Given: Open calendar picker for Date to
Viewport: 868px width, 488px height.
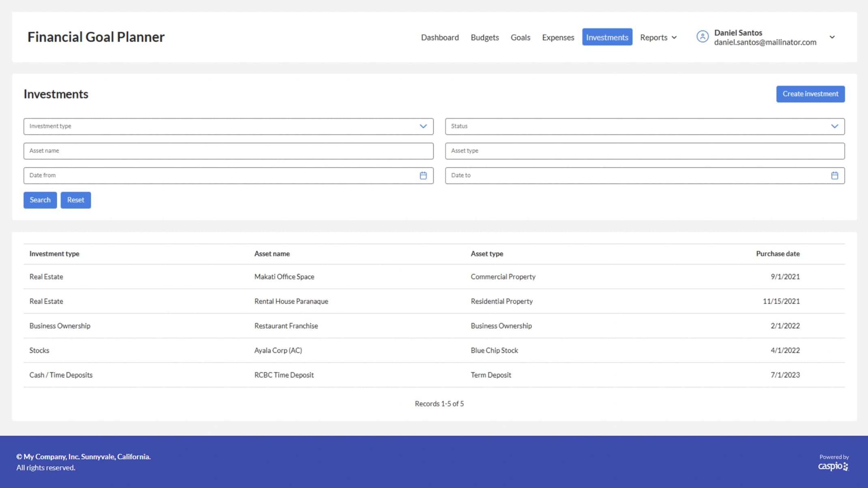Looking at the screenshot, I should 834,176.
